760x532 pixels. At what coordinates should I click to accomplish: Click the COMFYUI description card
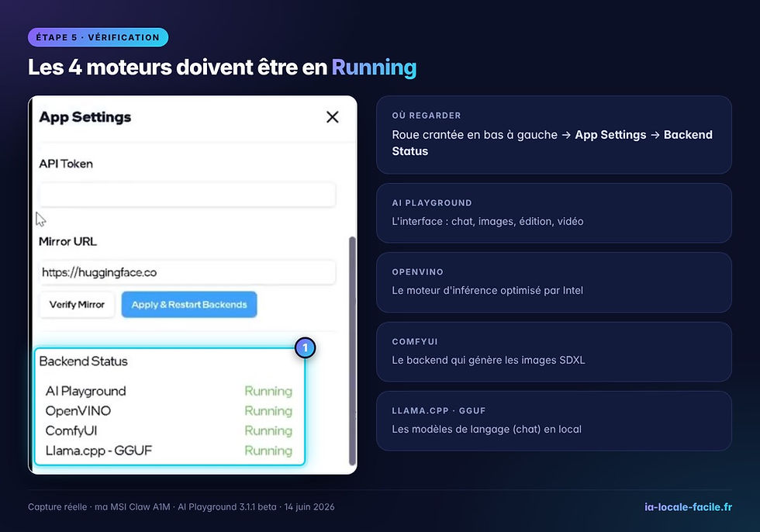(x=554, y=352)
